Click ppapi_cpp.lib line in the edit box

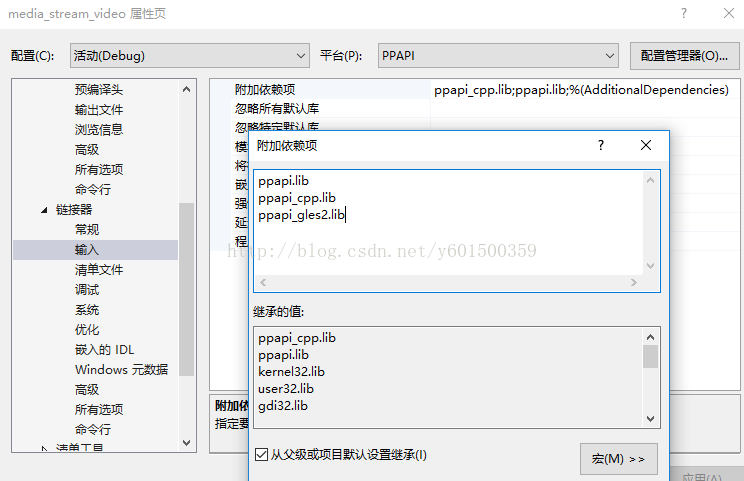click(x=297, y=198)
